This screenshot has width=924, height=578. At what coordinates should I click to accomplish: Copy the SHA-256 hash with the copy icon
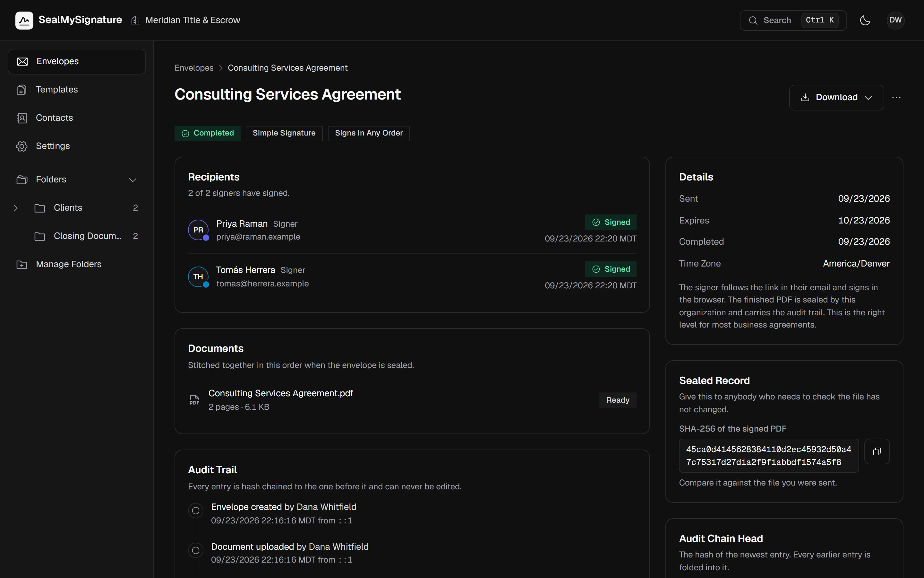coord(877,452)
